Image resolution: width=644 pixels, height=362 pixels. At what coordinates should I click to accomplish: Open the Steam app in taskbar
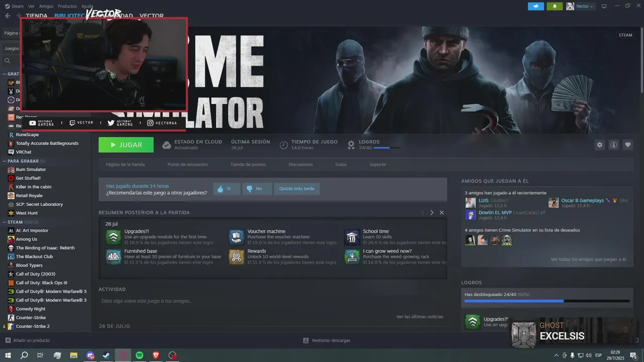pyautogui.click(x=106, y=355)
